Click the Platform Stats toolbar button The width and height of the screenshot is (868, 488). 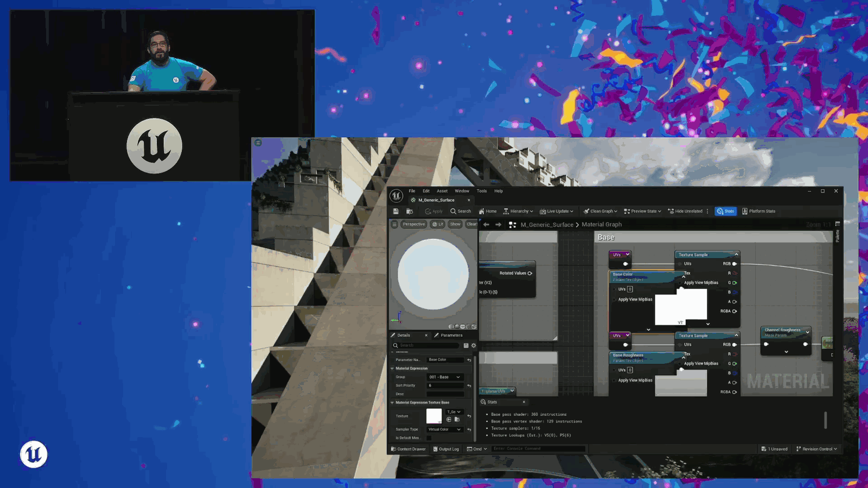[758, 211]
